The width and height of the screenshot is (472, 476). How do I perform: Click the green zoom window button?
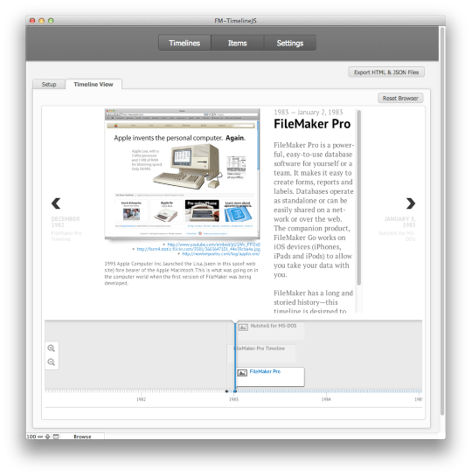tap(51, 21)
